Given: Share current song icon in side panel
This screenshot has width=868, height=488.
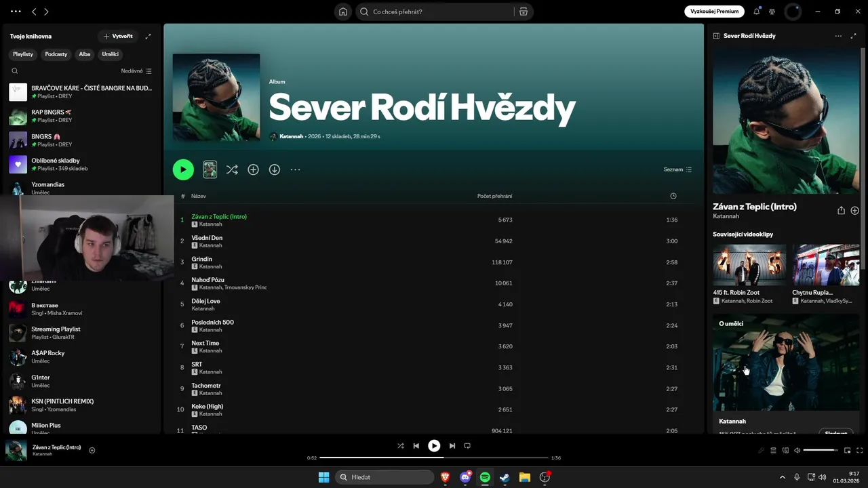Looking at the screenshot, I should [x=841, y=211].
